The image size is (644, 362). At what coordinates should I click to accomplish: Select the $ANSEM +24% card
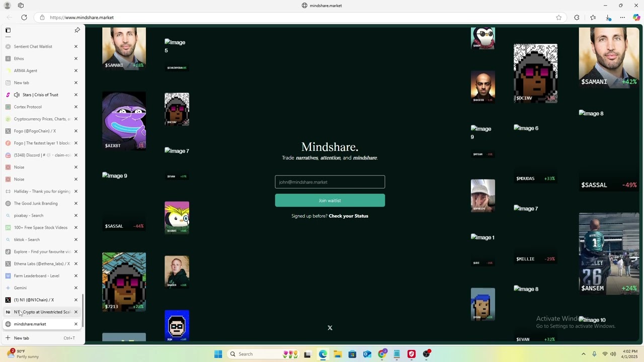609,253
